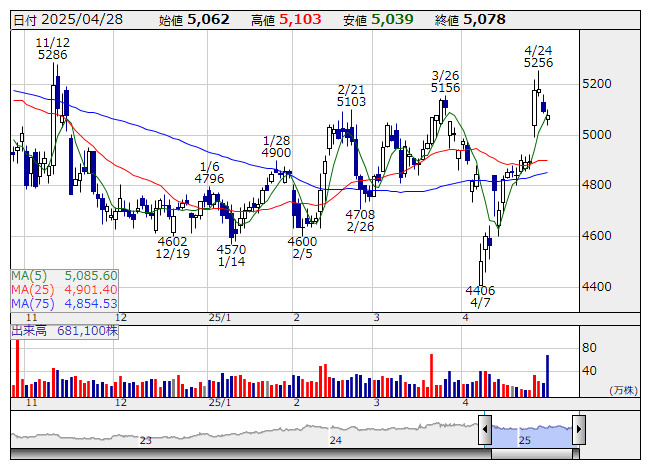Click the 4708 2/26 low label
The height and width of the screenshot is (470, 653).
click(x=360, y=220)
